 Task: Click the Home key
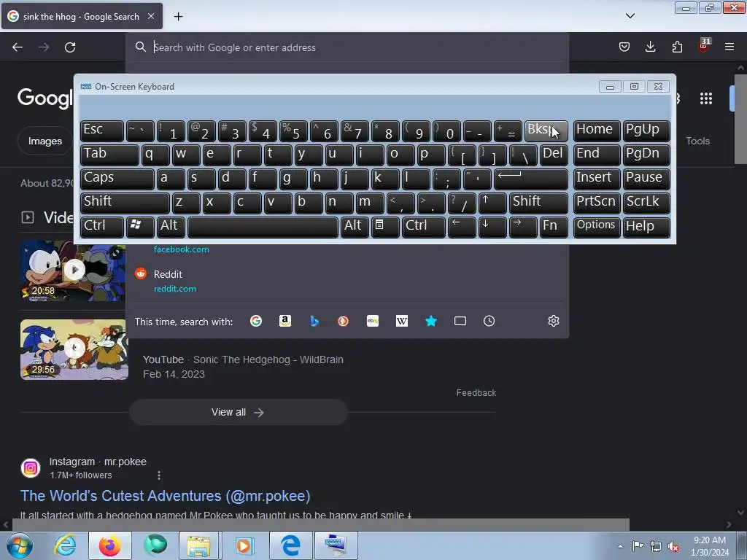coord(597,131)
